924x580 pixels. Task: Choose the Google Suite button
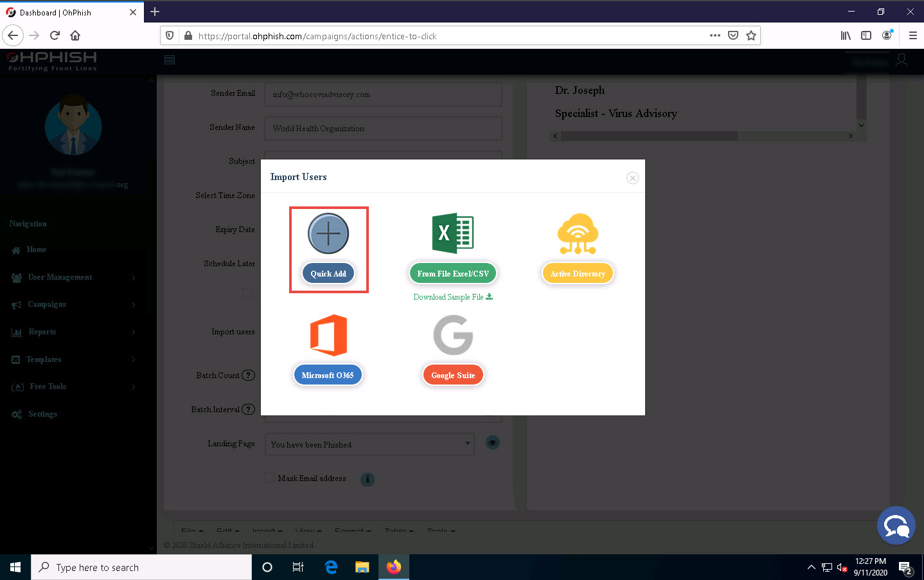coord(453,375)
